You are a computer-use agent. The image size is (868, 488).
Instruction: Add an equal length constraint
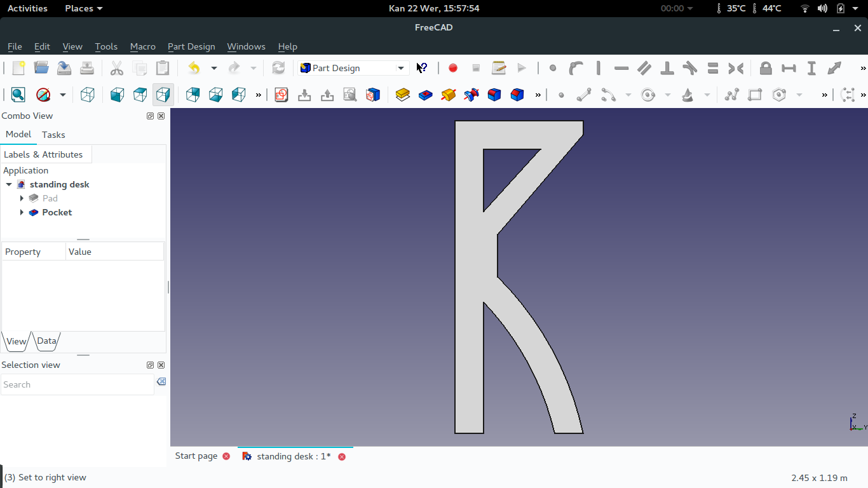(712, 68)
